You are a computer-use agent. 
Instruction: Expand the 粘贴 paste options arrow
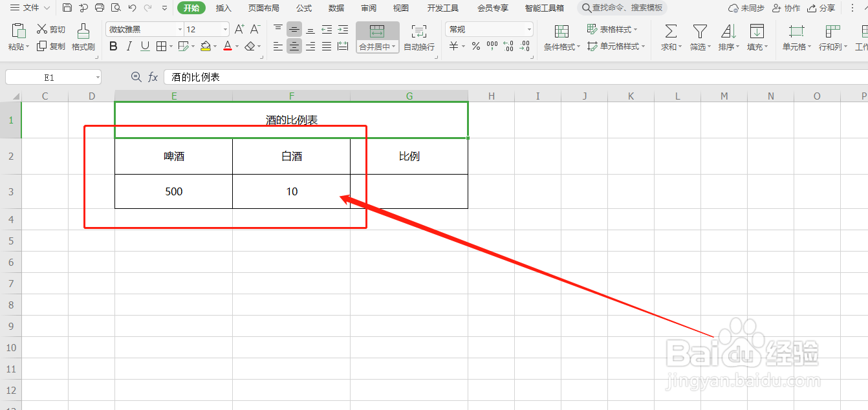click(x=28, y=47)
